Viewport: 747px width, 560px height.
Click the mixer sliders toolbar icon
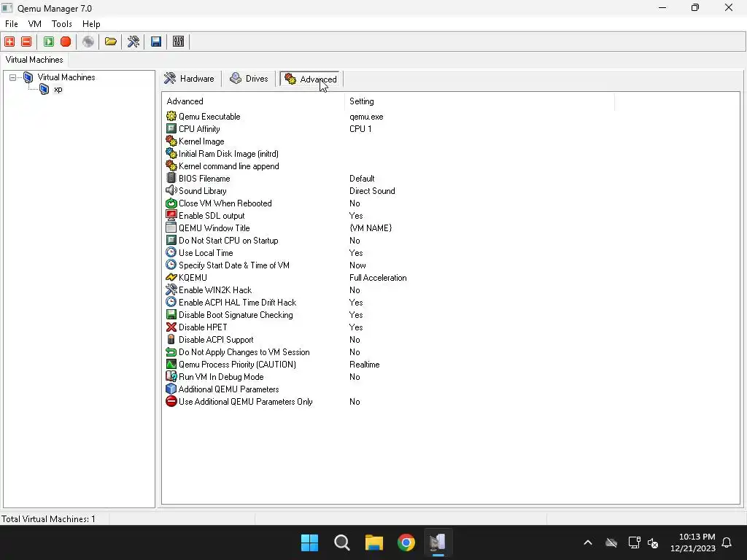point(178,42)
